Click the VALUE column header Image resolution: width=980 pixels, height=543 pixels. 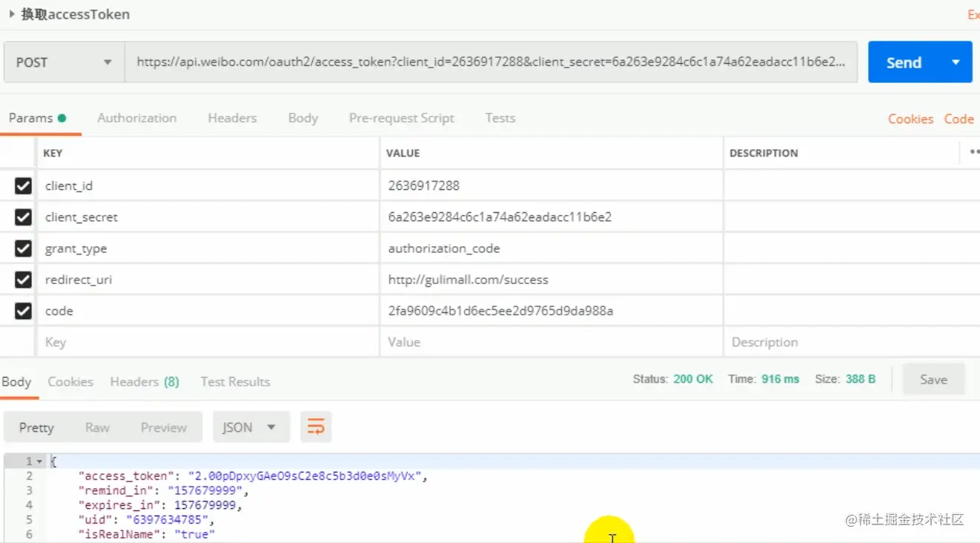[x=403, y=153]
